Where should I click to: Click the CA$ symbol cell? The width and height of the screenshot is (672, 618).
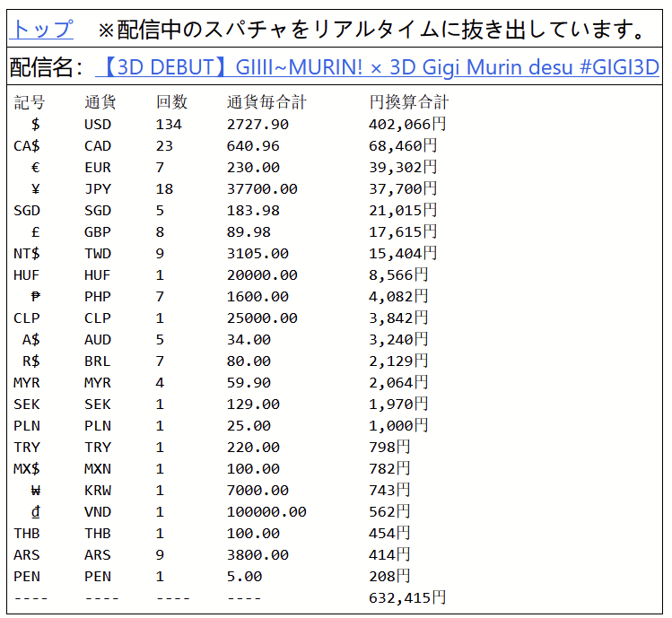27,146
